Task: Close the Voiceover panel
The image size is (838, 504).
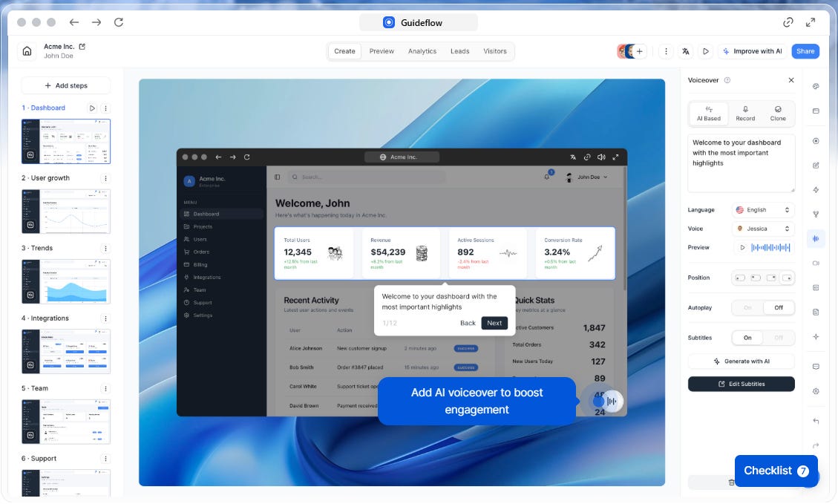Action: tap(791, 80)
